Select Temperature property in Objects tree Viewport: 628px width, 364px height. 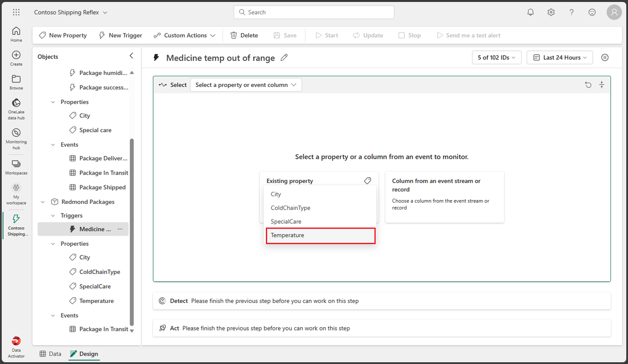92,301
